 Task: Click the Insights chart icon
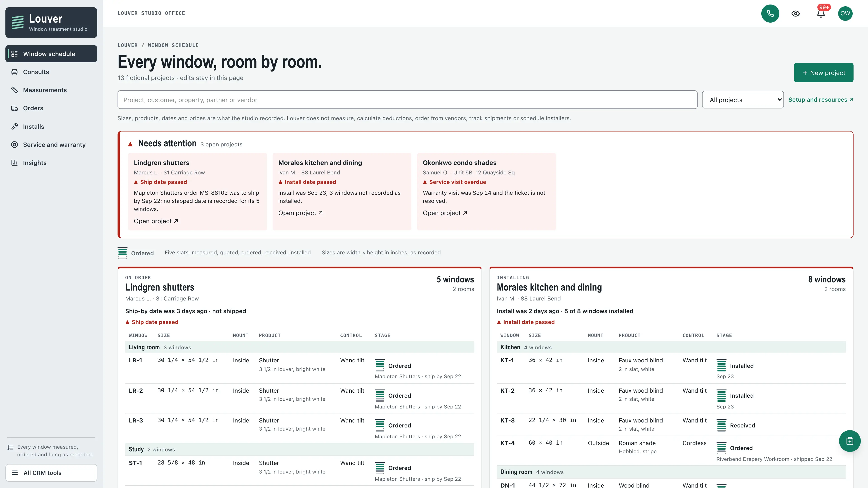click(x=14, y=163)
